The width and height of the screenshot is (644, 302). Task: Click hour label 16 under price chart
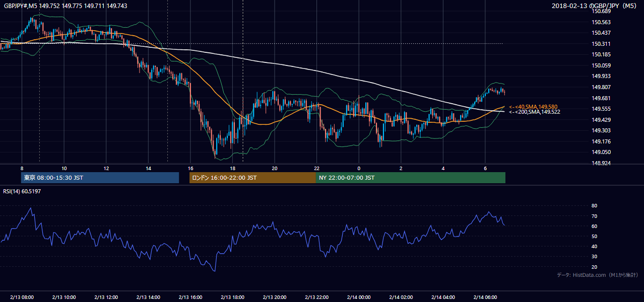(190, 168)
